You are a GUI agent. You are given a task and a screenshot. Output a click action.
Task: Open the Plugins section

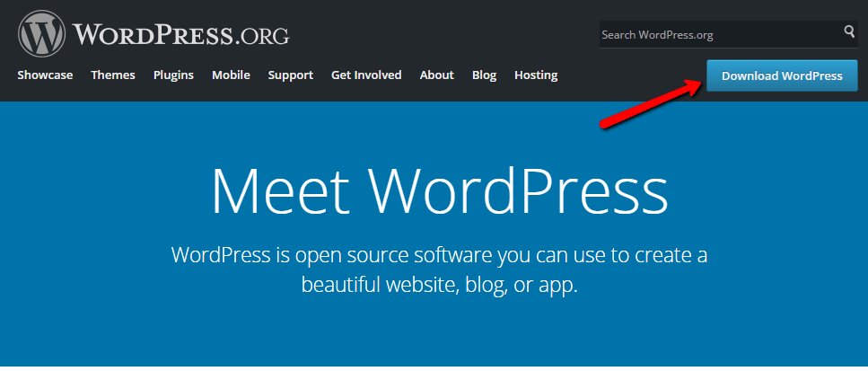(173, 75)
